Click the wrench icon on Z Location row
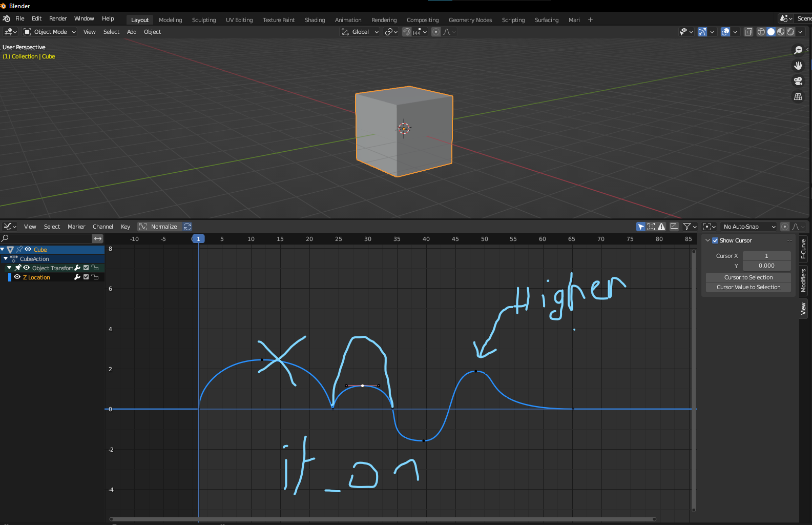The height and width of the screenshot is (525, 812). click(x=77, y=277)
